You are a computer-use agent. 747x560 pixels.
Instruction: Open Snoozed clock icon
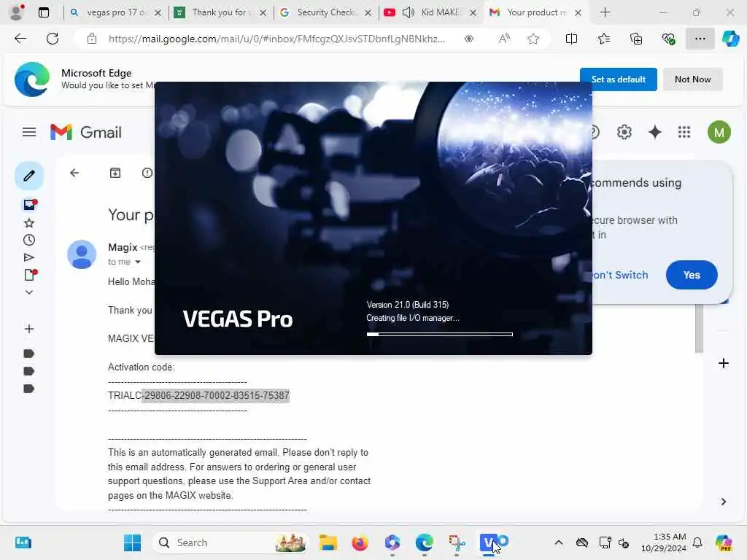[x=29, y=240]
